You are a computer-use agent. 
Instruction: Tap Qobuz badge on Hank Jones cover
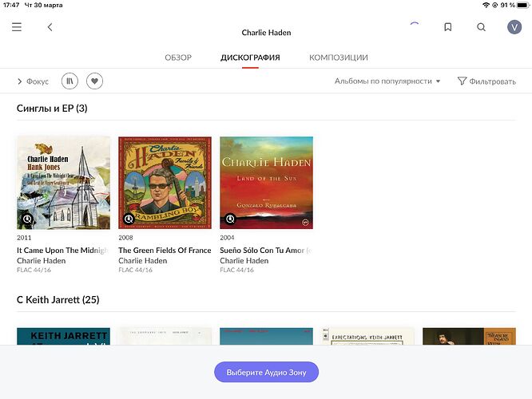click(27, 219)
